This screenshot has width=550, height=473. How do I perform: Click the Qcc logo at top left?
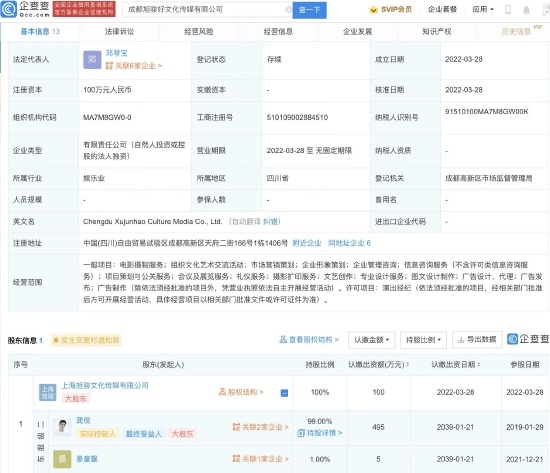point(25,9)
